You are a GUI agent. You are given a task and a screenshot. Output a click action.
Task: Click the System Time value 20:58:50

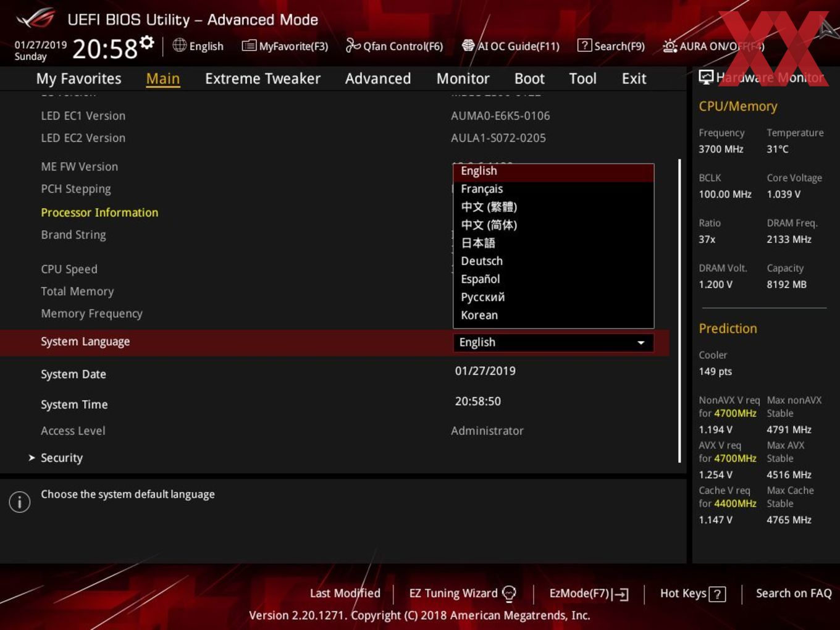478,401
